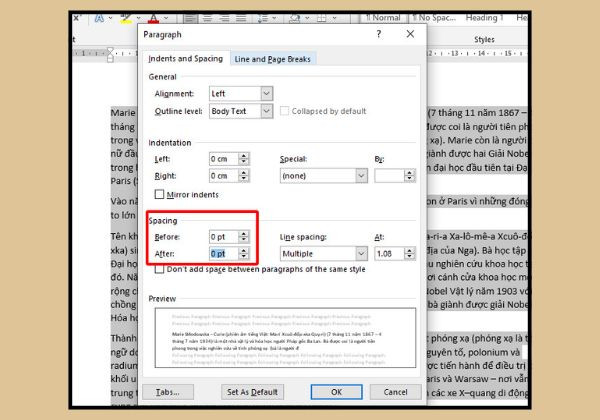Apply shading paint bucket in ribbon

pos(295,18)
